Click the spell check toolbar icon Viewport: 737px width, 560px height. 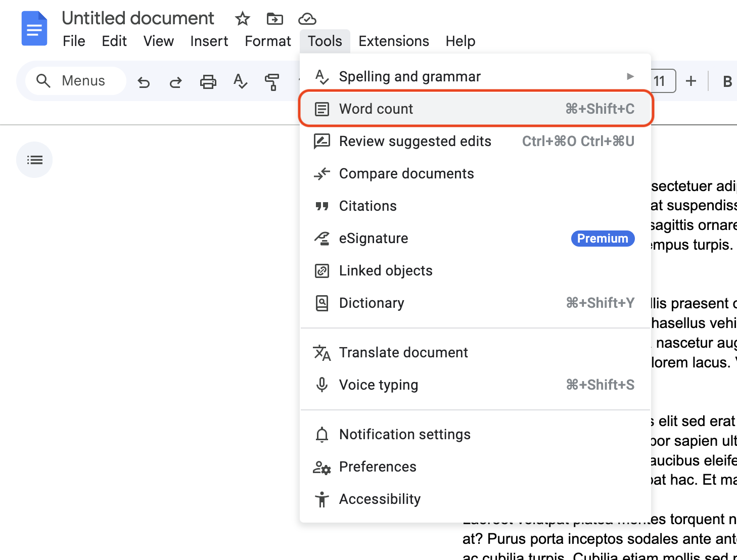(x=241, y=81)
